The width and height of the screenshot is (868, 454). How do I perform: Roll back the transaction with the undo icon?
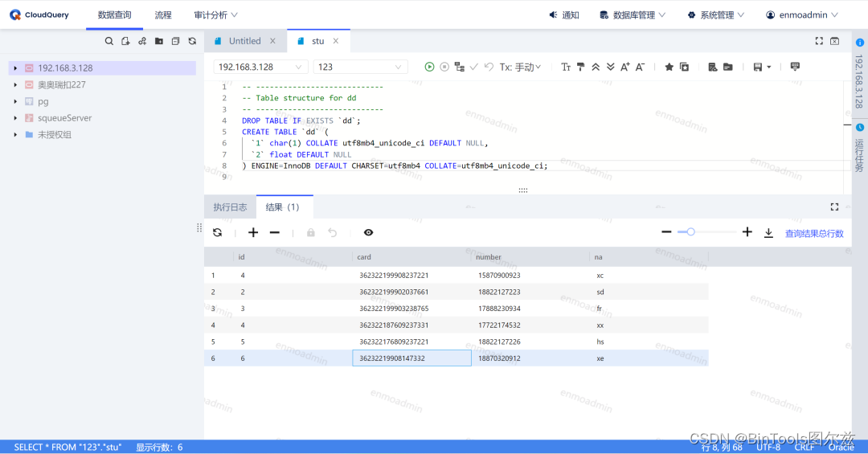click(489, 67)
